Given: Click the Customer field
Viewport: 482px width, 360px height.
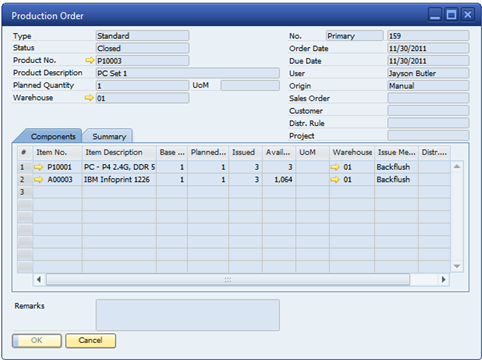Looking at the screenshot, I should click(x=428, y=111).
